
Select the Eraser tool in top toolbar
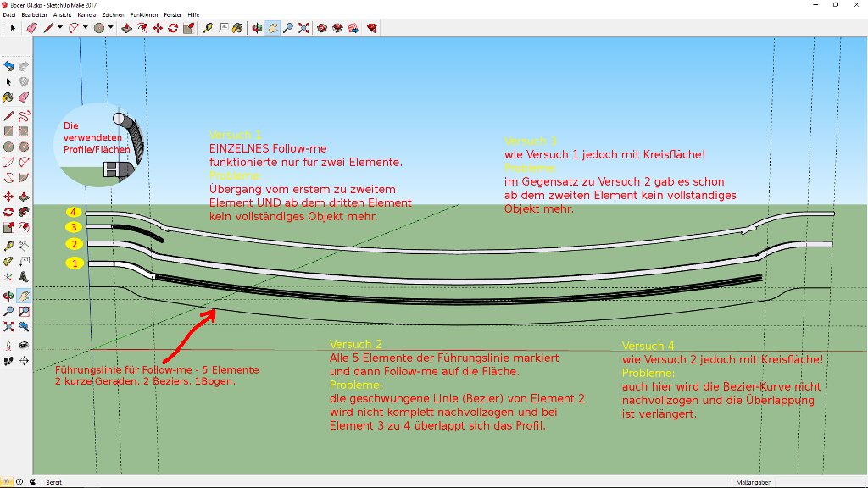coord(32,28)
